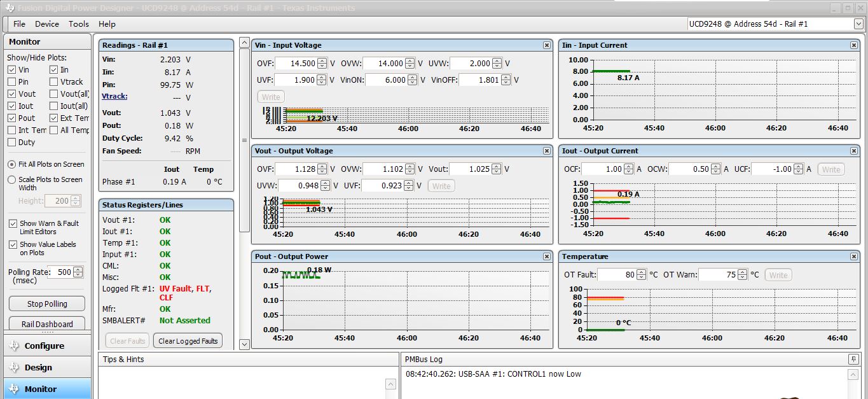Click the TI icon beside Monitor
Viewport: 868px width, 399px height.
point(13,389)
